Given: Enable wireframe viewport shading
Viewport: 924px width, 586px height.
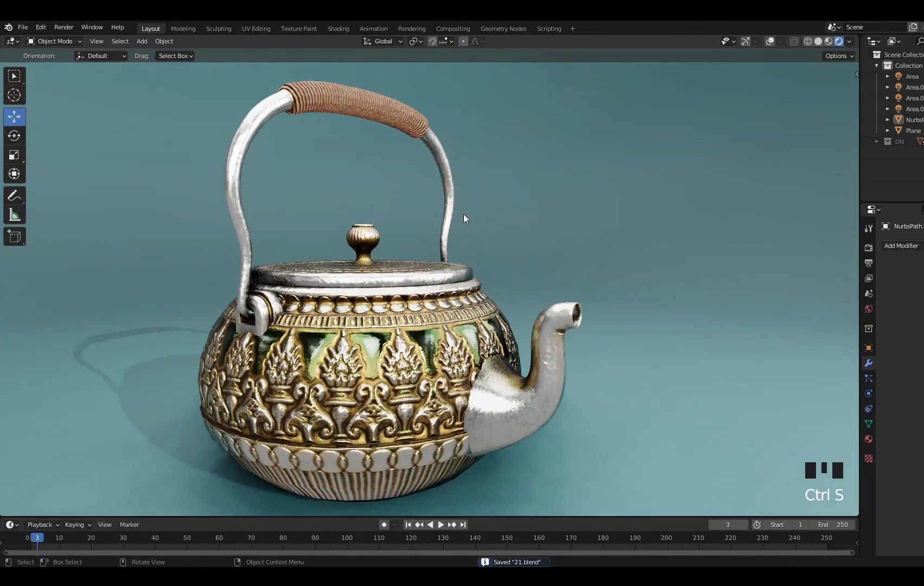Looking at the screenshot, I should [807, 41].
